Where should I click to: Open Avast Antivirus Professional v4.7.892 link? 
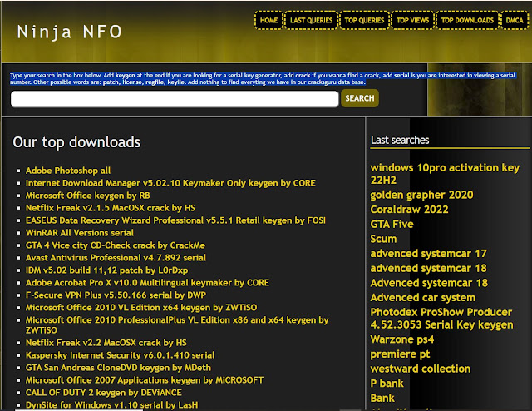[116, 258]
